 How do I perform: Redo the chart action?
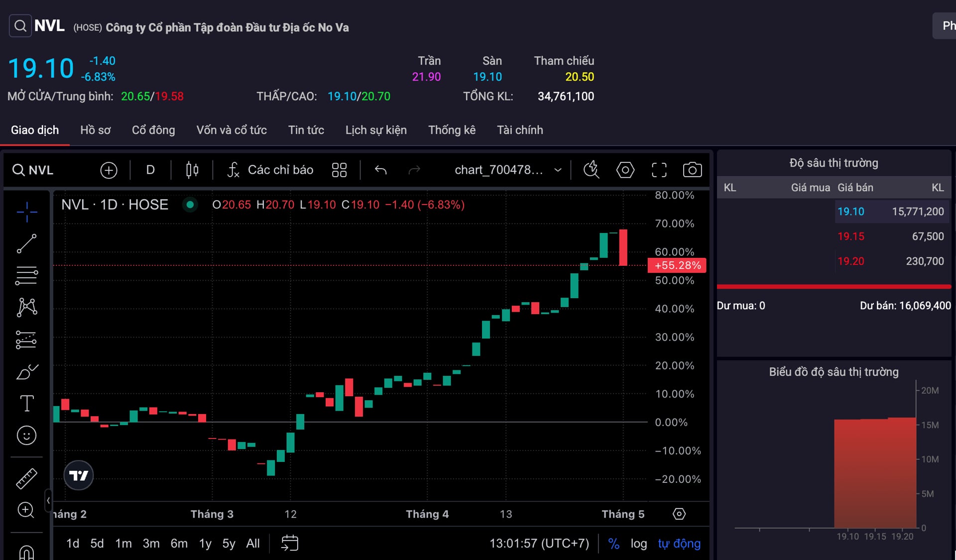pyautogui.click(x=414, y=170)
